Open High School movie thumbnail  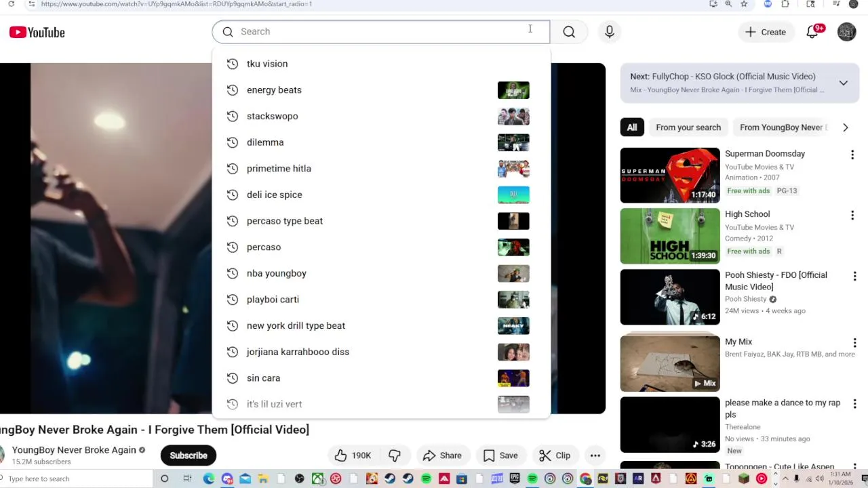pyautogui.click(x=670, y=236)
